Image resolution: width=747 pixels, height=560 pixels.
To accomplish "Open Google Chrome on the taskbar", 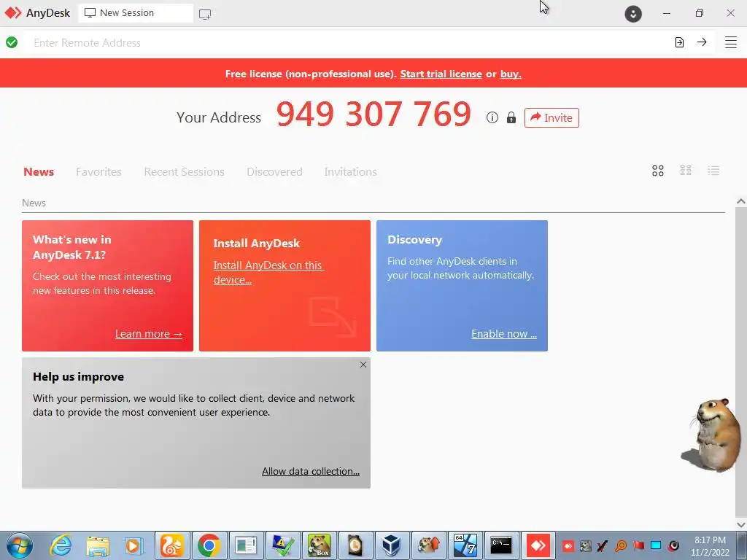I will point(209,545).
